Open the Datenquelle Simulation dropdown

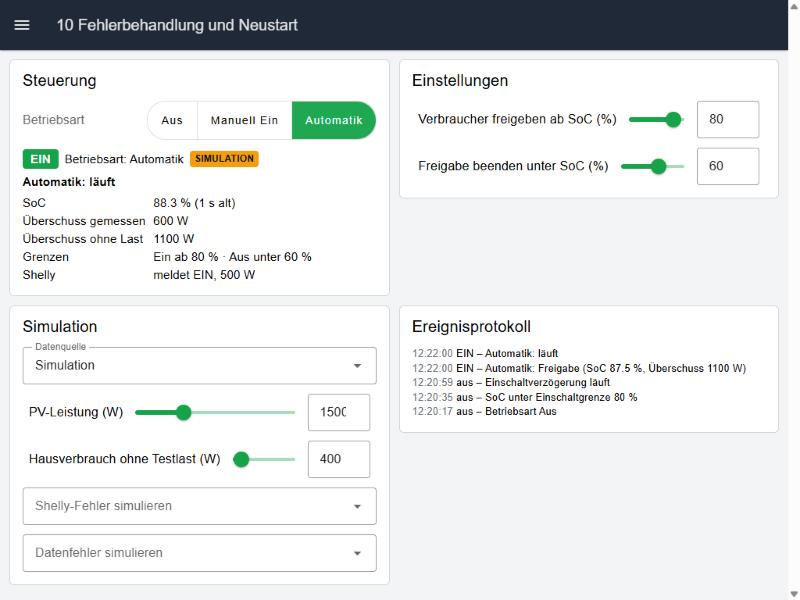199,365
